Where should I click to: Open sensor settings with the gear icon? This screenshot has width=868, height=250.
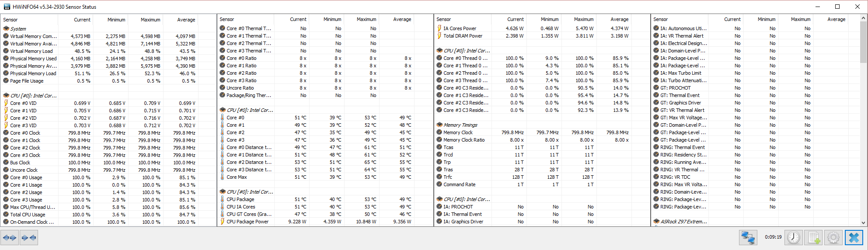coord(833,237)
